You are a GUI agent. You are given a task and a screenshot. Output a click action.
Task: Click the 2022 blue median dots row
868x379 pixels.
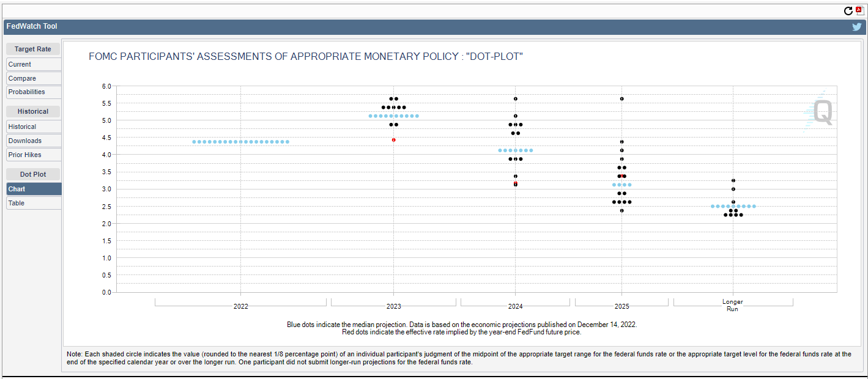click(x=241, y=142)
